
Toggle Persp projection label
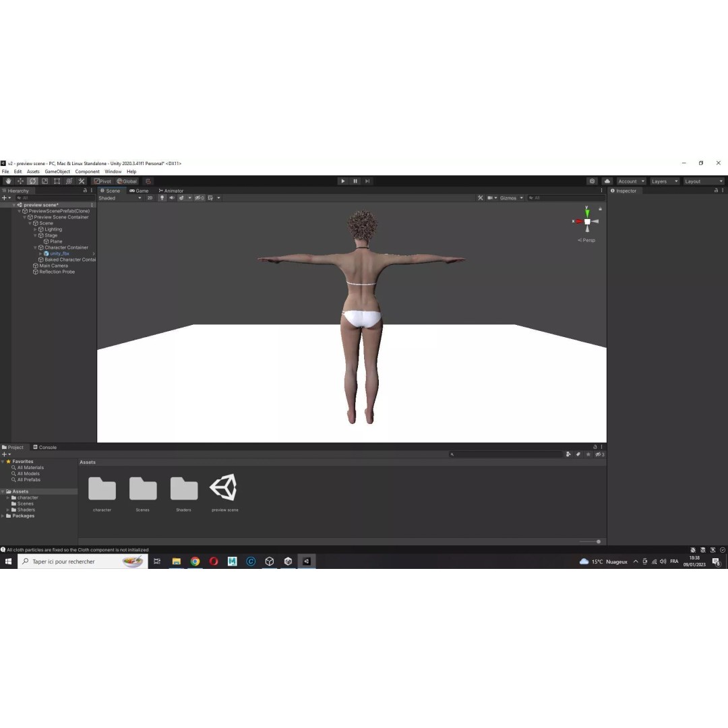click(x=586, y=240)
